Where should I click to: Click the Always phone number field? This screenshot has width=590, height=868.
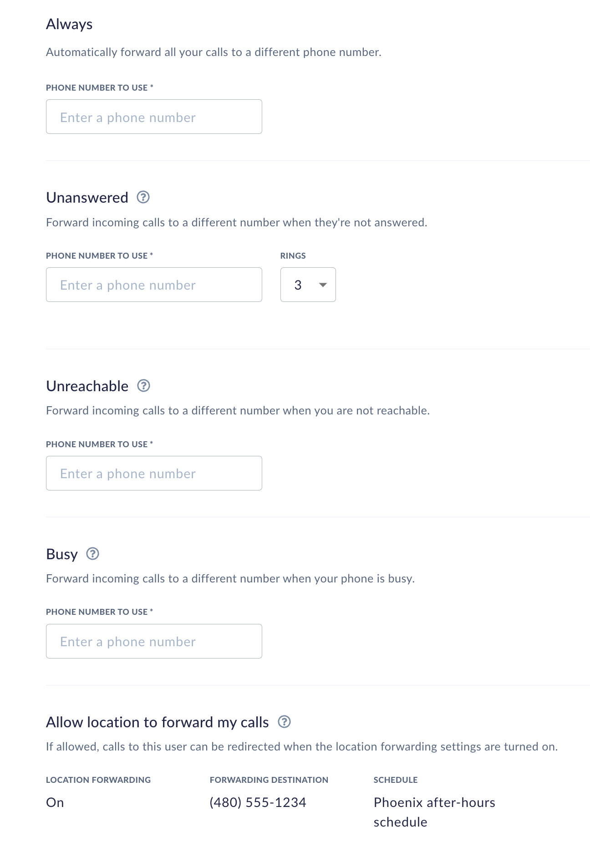(x=154, y=117)
